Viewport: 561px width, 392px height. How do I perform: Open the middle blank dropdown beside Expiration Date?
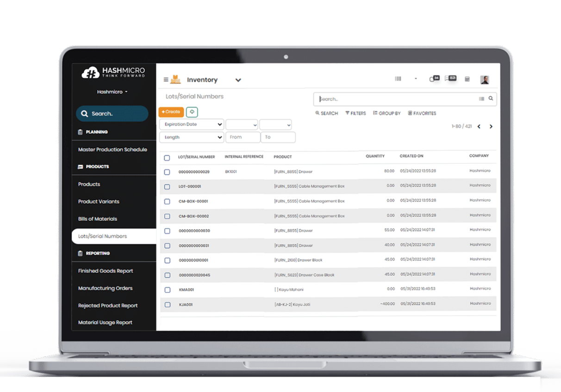[x=242, y=124]
